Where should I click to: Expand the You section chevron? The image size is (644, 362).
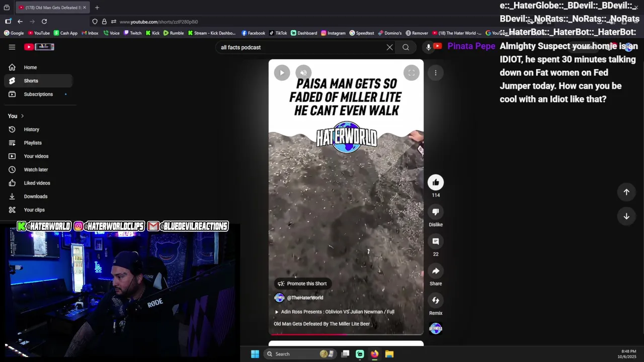(22, 116)
